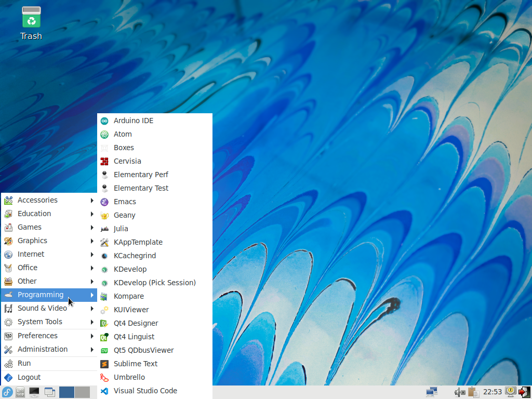532x399 pixels.
Task: Start the Geany IDE
Action: pyautogui.click(x=155, y=215)
